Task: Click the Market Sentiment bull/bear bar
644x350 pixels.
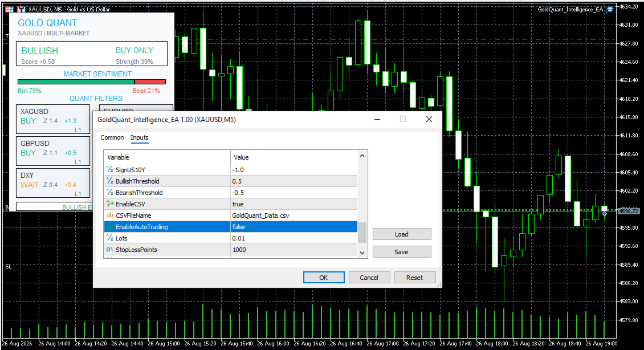Action: pyautogui.click(x=92, y=82)
